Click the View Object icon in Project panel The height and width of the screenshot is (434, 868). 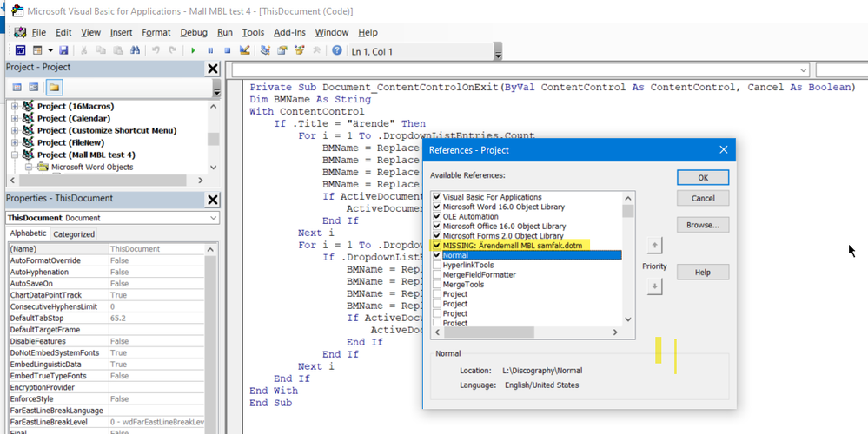coord(34,88)
